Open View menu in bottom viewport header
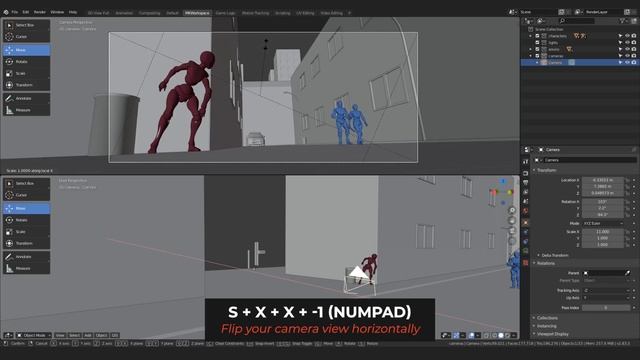 pos(60,336)
